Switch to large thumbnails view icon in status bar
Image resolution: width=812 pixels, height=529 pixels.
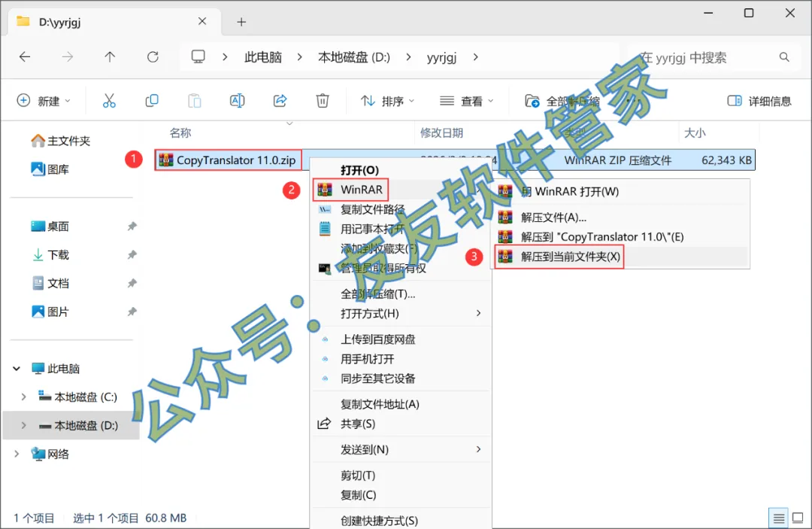point(798,518)
